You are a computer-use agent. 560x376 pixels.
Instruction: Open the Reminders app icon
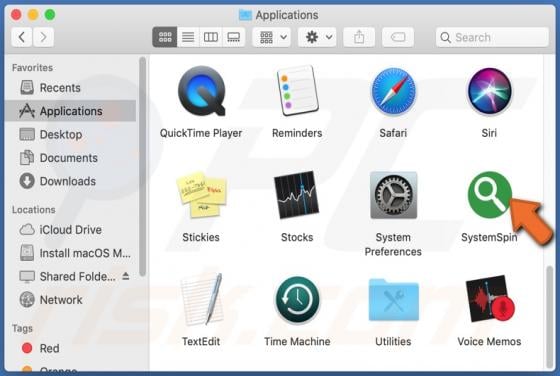tap(297, 91)
